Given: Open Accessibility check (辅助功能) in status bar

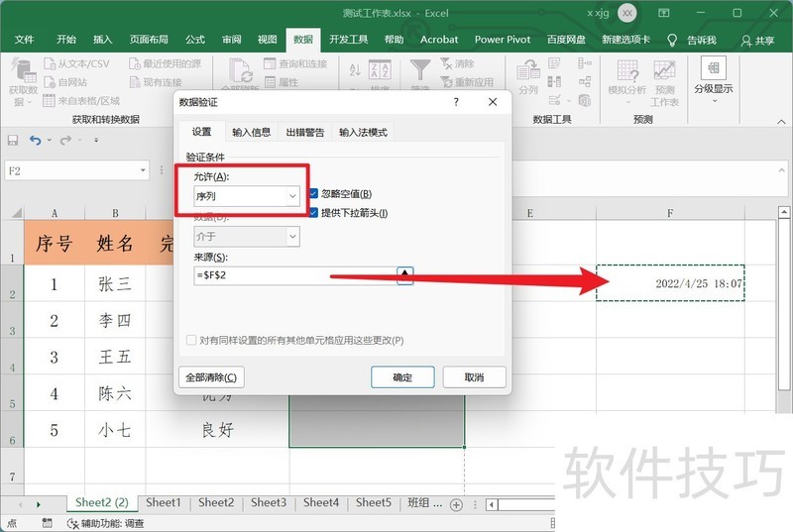Looking at the screenshot, I should click(x=106, y=523).
